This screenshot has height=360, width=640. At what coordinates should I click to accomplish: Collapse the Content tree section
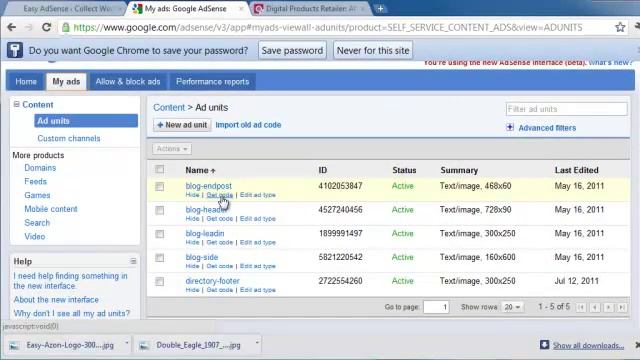[x=16, y=104]
